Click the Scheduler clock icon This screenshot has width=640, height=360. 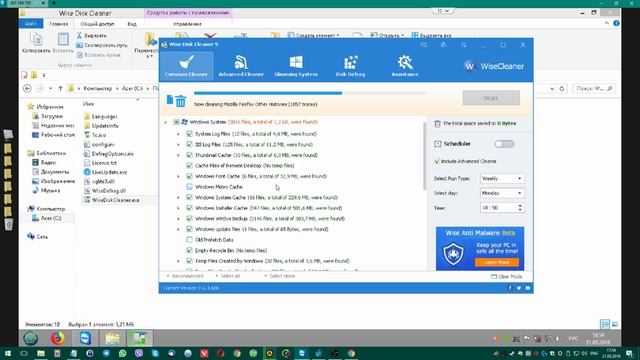coord(438,144)
